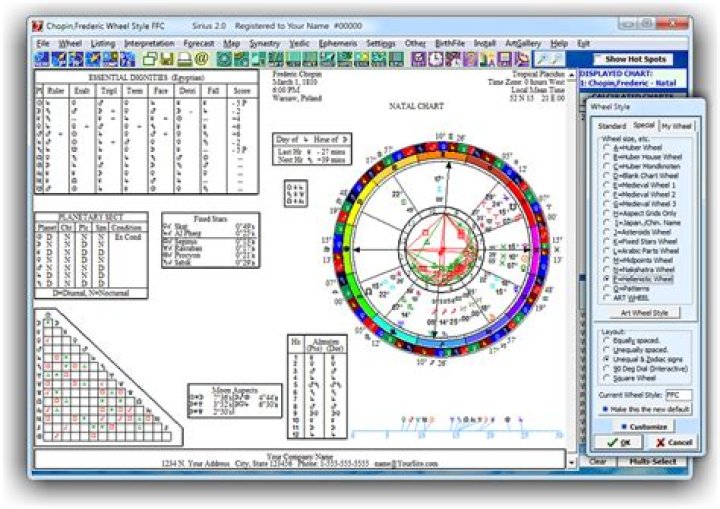Click the first toolbar icon below File
Image resolution: width=720 pixels, height=509 pixels.
pyautogui.click(x=41, y=59)
